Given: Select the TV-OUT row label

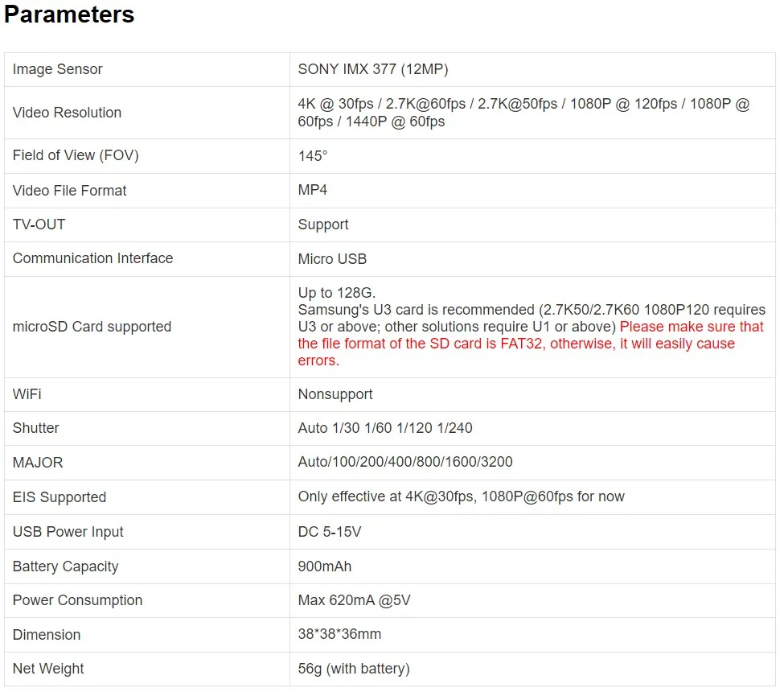Looking at the screenshot, I should point(39,224).
